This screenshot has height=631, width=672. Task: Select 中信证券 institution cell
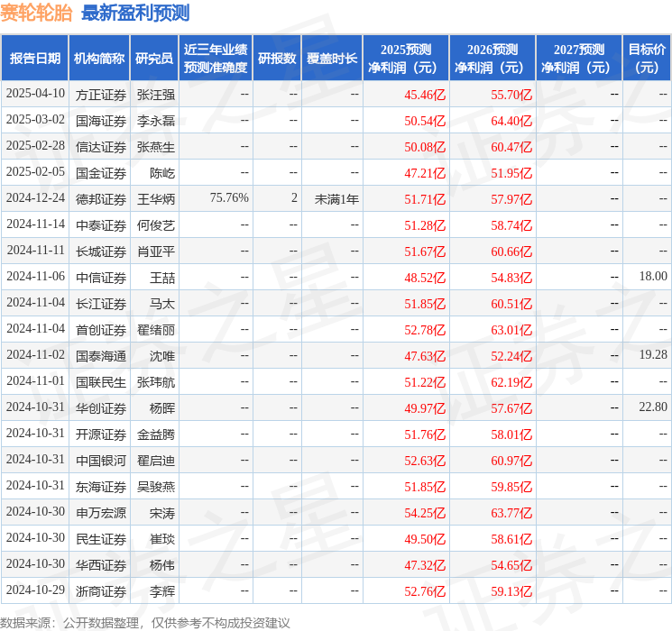101,278
